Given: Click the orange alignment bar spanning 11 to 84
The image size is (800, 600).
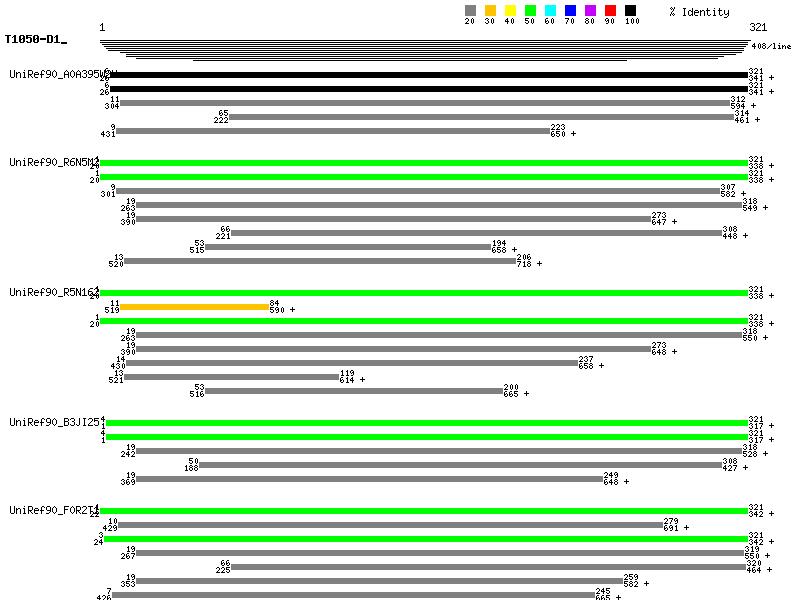Looking at the screenshot, I should [x=194, y=307].
